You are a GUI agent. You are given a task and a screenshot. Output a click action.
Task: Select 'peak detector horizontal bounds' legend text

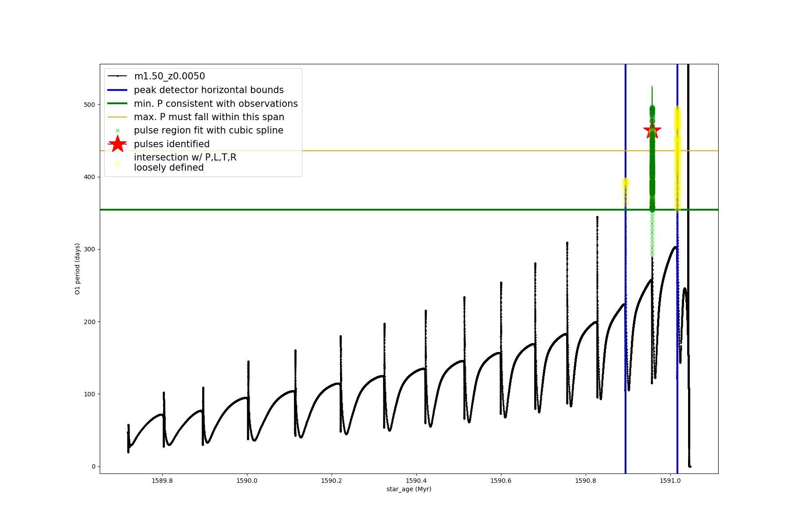point(208,90)
